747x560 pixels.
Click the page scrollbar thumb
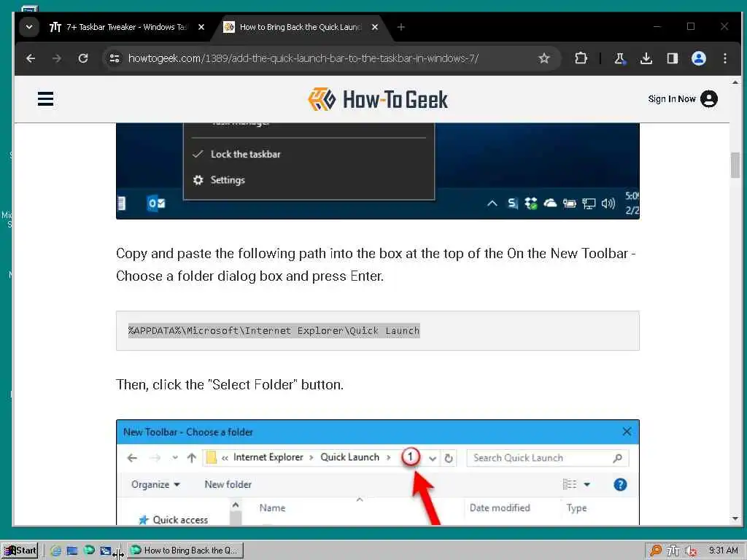tap(735, 165)
